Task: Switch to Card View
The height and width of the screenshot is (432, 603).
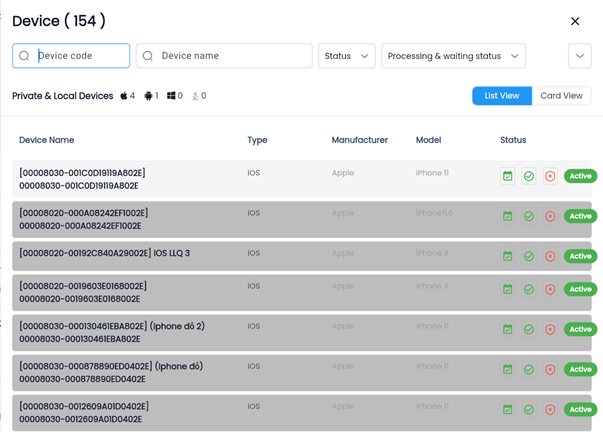Action: pos(561,96)
